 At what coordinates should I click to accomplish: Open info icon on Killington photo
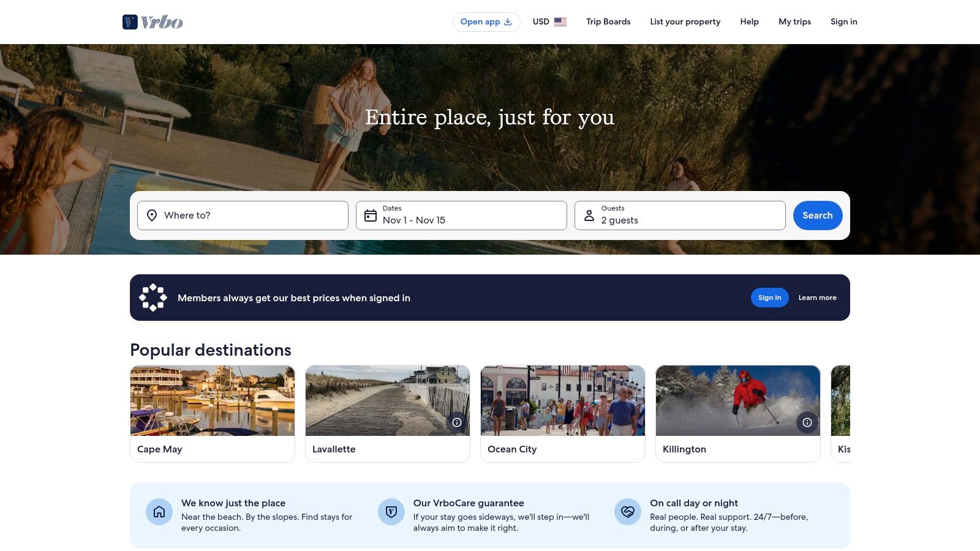(807, 422)
